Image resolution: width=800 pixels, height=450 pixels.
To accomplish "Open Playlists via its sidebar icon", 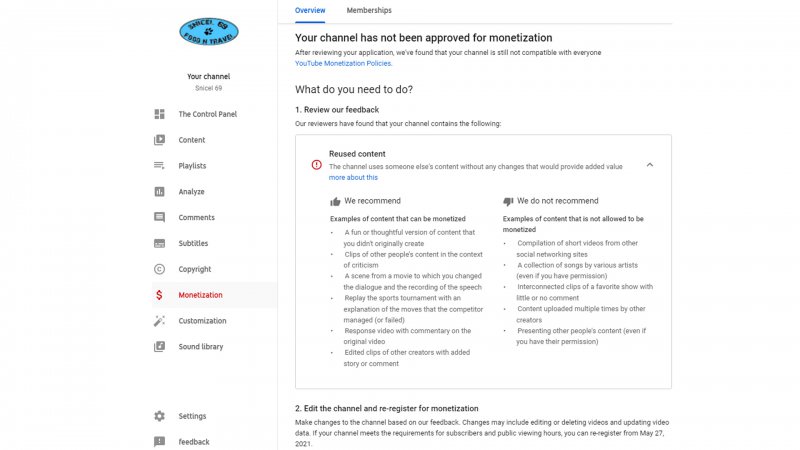I will coord(159,166).
